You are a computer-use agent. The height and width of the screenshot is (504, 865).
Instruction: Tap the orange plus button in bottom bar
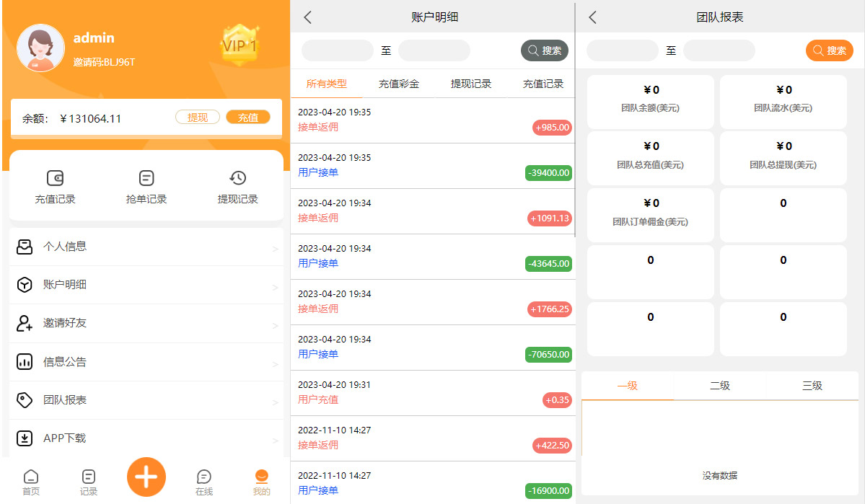(x=146, y=477)
